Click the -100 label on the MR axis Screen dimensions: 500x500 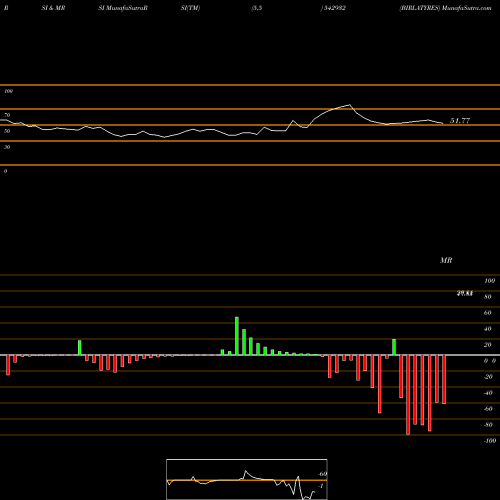(x=490, y=441)
